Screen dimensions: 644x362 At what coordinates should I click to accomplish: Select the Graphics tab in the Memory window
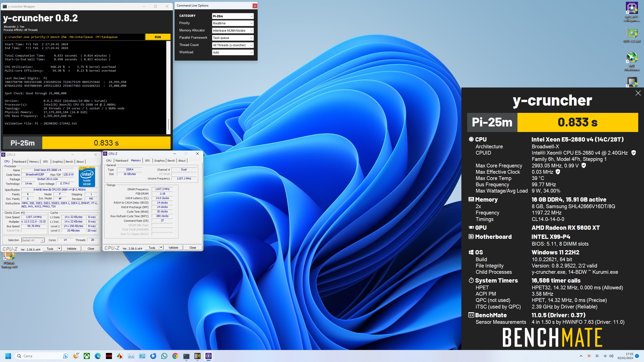point(159,161)
